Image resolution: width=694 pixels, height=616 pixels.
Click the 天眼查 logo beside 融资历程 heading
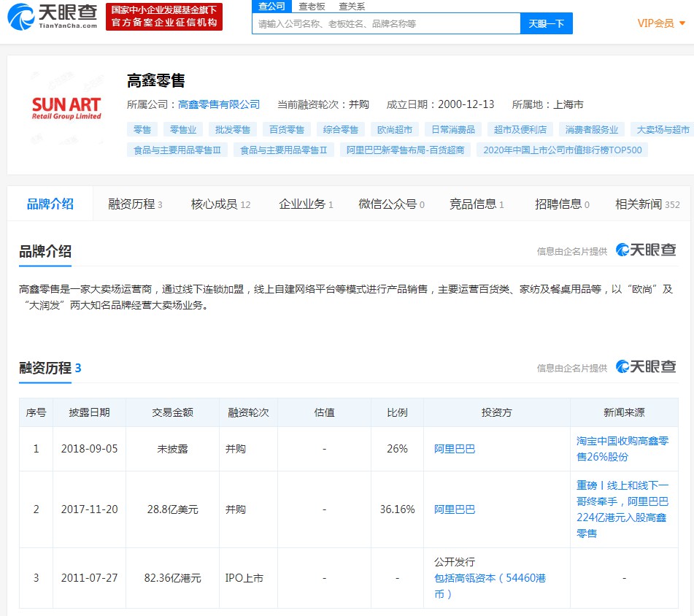point(646,366)
